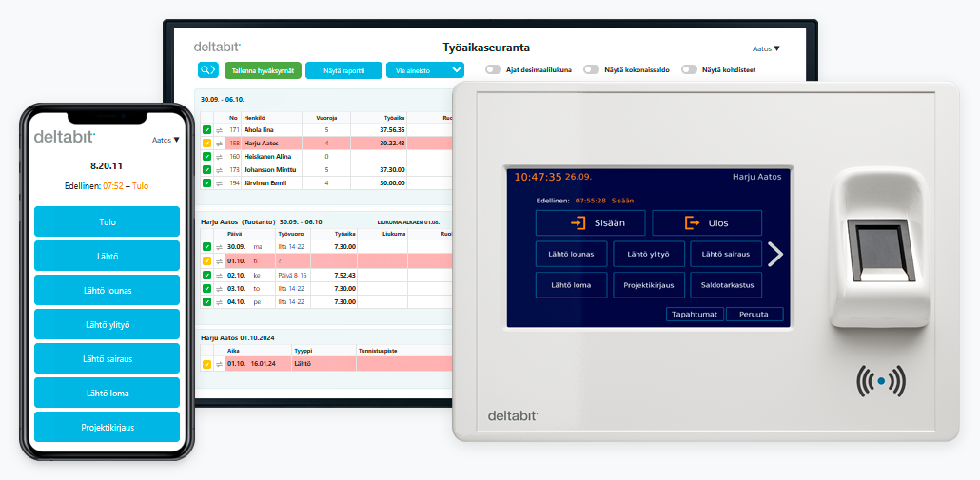980x480 pixels.
Task: Click the swap arrows icon in 04.10. day row
Action: click(220, 301)
